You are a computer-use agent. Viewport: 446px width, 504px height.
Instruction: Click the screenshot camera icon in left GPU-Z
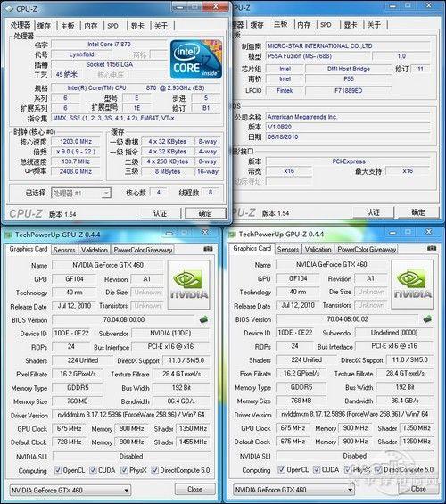[208, 249]
